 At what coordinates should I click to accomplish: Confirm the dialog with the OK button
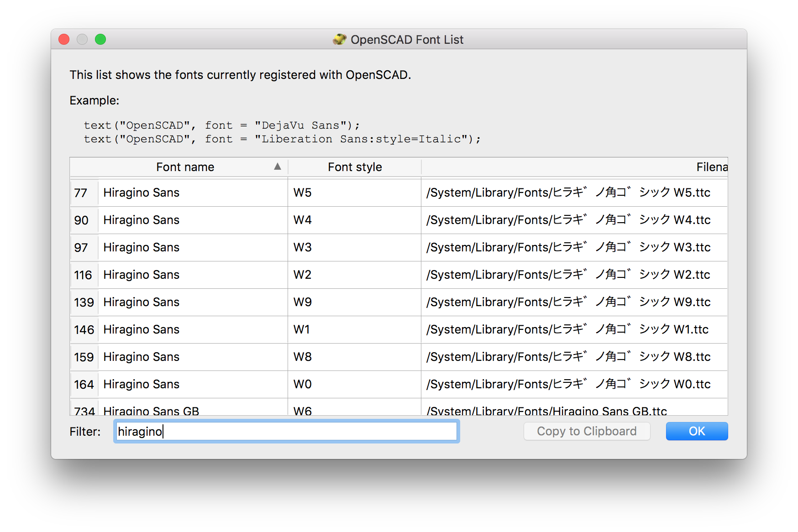(x=697, y=431)
